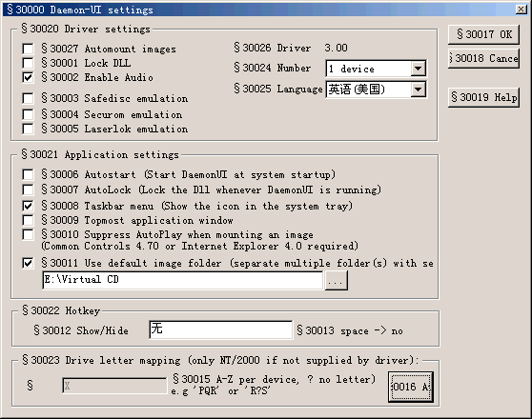Disable the Enable Audio checkbox
Image resolution: width=532 pixels, height=419 pixels.
pyautogui.click(x=28, y=78)
